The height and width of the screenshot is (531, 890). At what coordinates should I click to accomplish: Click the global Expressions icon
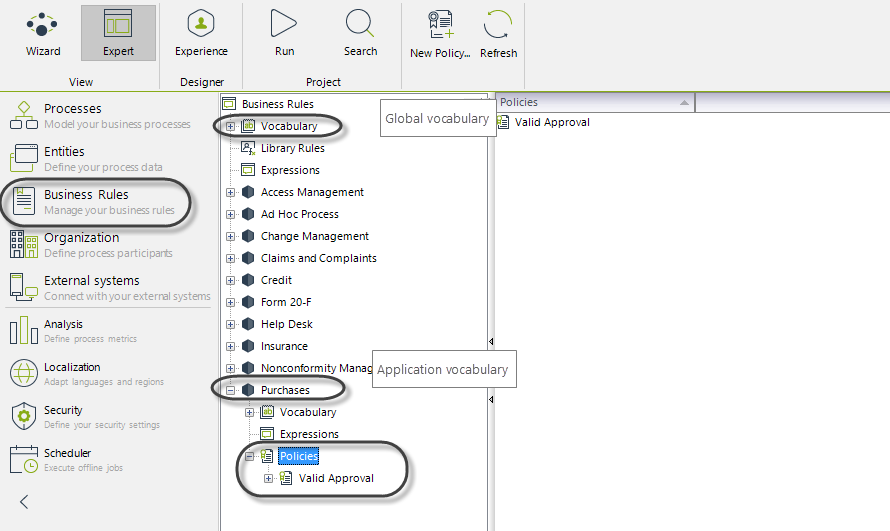click(248, 170)
